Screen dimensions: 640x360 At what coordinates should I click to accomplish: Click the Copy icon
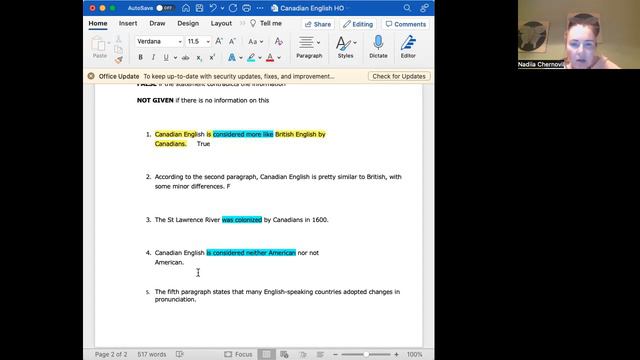pyautogui.click(x=118, y=50)
